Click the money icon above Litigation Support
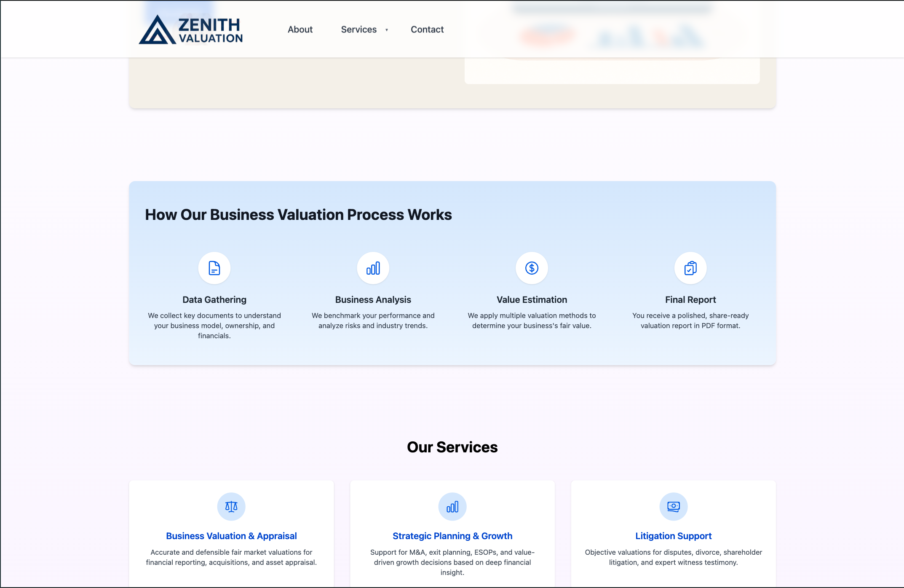 674,506
